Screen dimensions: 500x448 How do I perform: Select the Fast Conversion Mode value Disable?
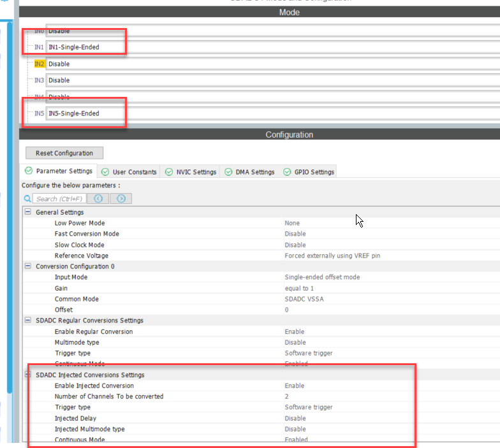click(295, 234)
